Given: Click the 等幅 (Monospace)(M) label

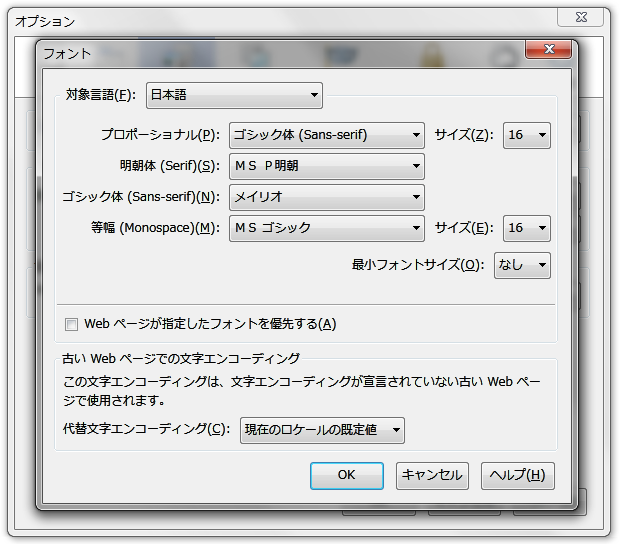Looking at the screenshot, I should click(x=155, y=228).
